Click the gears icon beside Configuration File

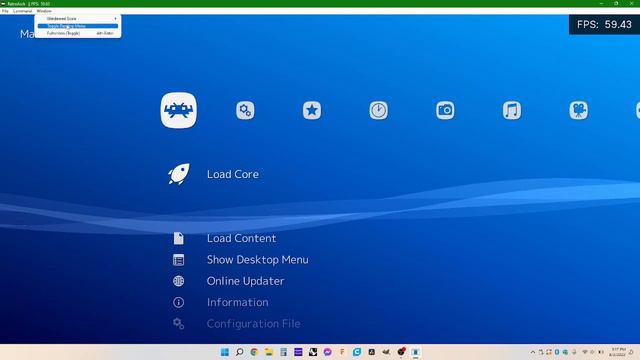tap(178, 323)
